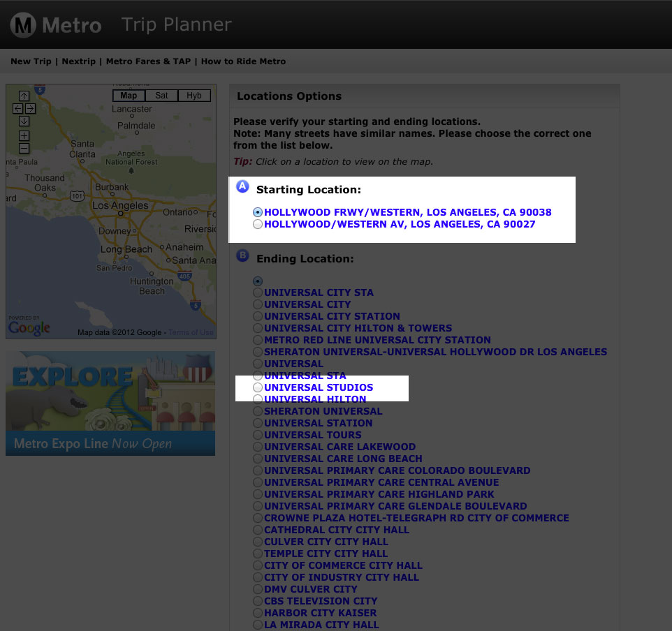Click the METRO RED LINE UNIVERSAL CITY STATION link
The image size is (672, 631).
tap(377, 340)
